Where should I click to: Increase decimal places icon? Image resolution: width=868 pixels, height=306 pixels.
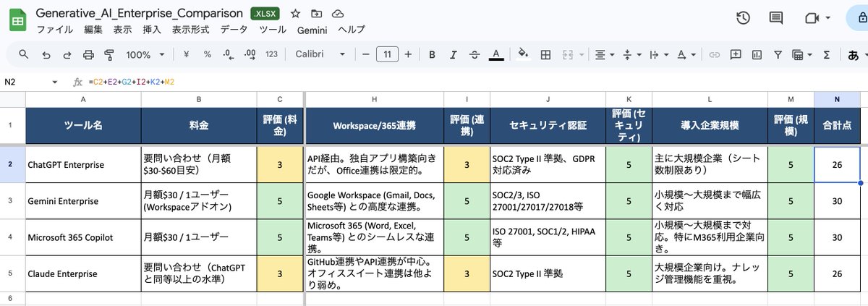tap(250, 54)
